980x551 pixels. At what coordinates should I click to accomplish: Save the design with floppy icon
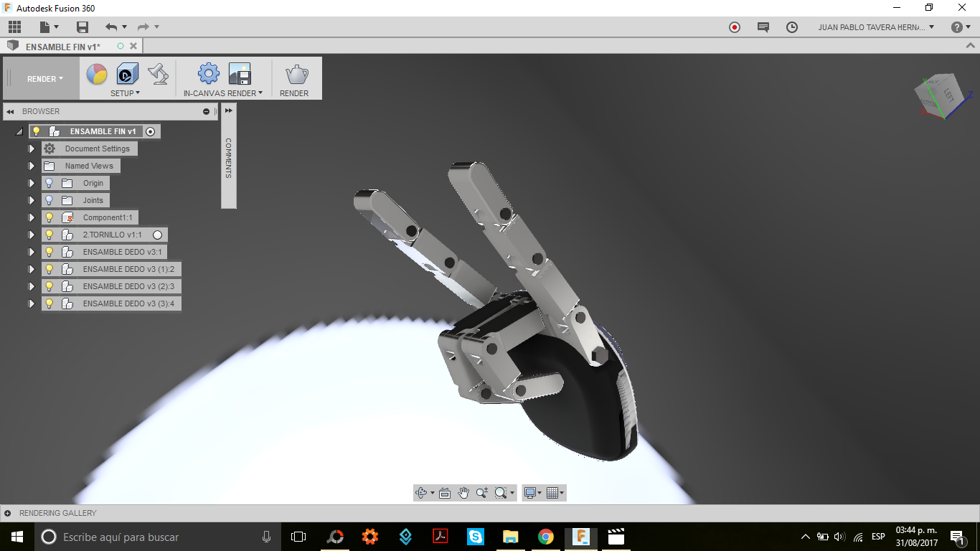[x=83, y=27]
